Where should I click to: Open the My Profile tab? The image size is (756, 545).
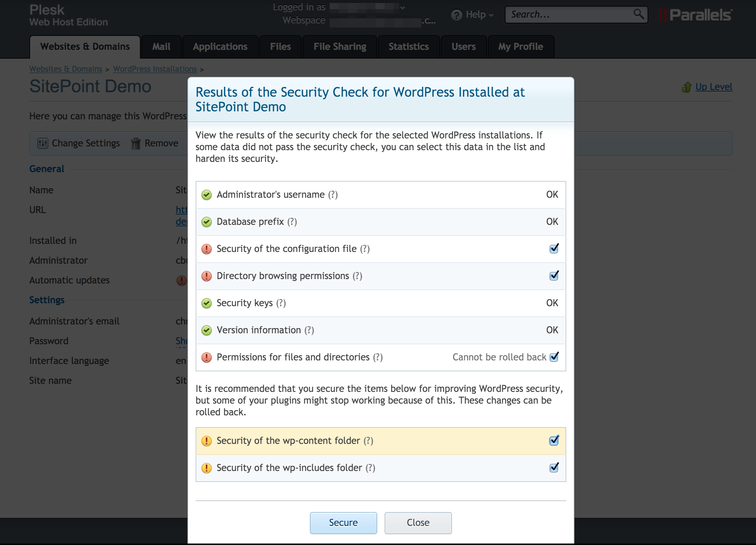[x=520, y=47]
